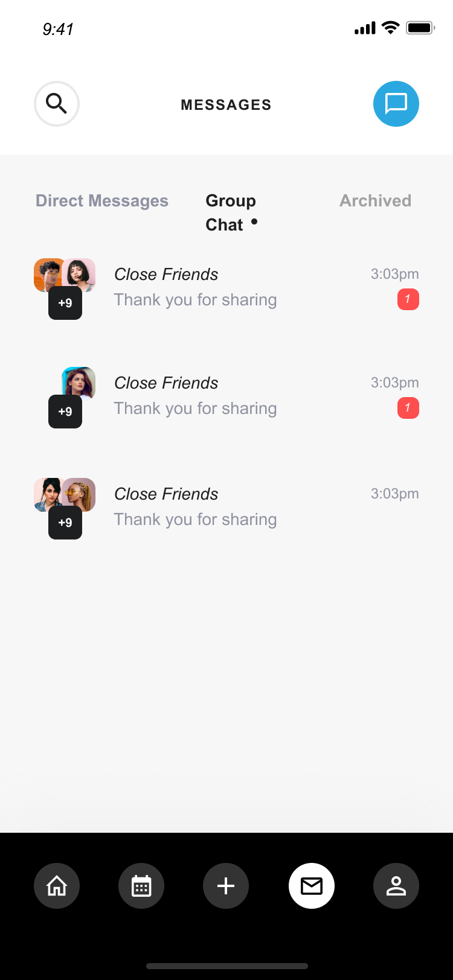Click second chat's red unread badge
Screen dimensions: 453x980
[408, 408]
